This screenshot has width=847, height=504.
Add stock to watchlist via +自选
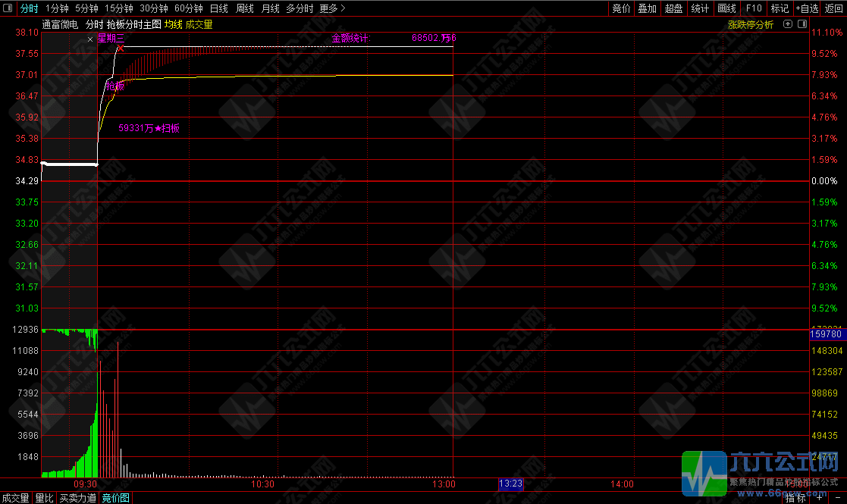[x=807, y=8]
